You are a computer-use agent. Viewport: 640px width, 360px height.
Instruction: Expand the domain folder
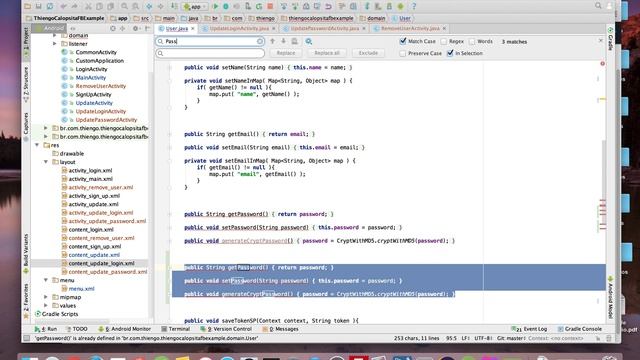[54, 36]
